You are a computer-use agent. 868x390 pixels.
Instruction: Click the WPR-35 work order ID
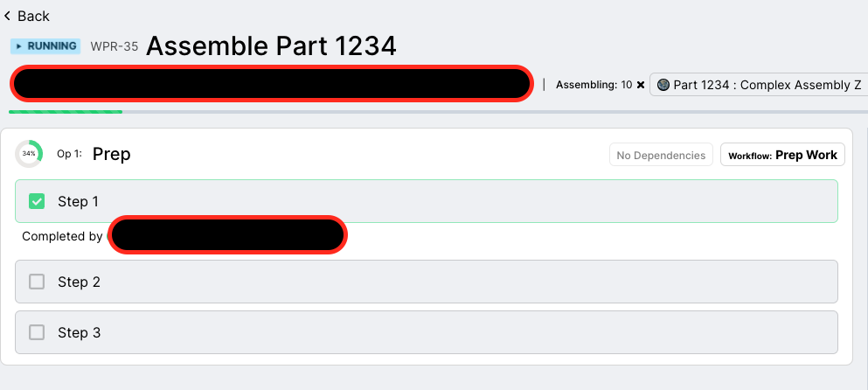point(115,46)
